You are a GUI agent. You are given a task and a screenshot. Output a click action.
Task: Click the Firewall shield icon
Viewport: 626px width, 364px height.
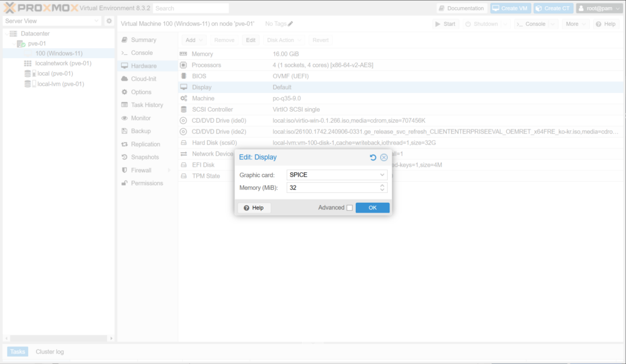pyautogui.click(x=125, y=170)
